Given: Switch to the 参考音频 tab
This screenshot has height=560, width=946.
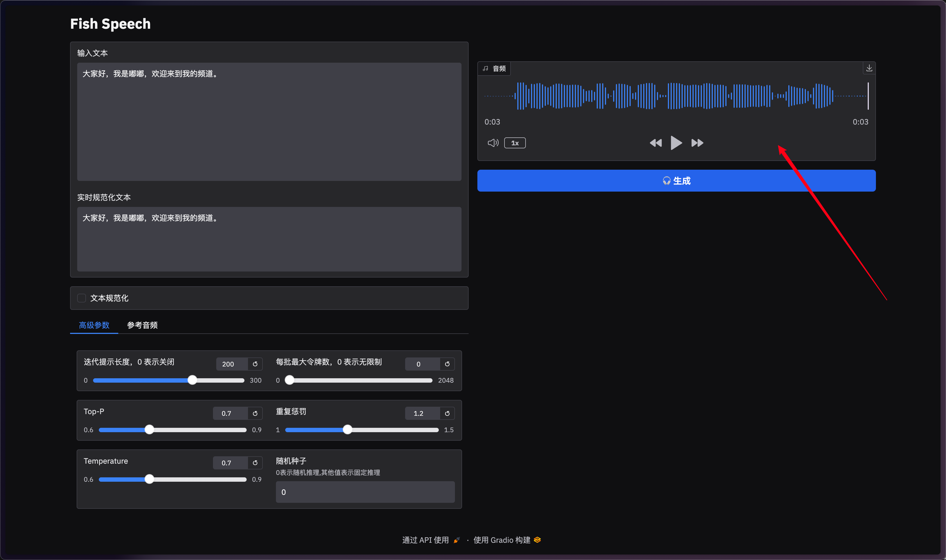Looking at the screenshot, I should [x=142, y=325].
